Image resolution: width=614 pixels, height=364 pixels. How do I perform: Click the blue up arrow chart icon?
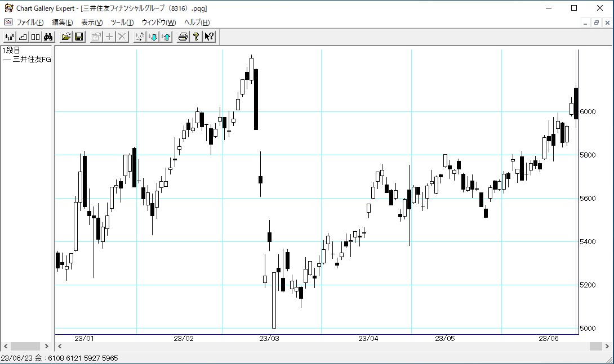(166, 37)
